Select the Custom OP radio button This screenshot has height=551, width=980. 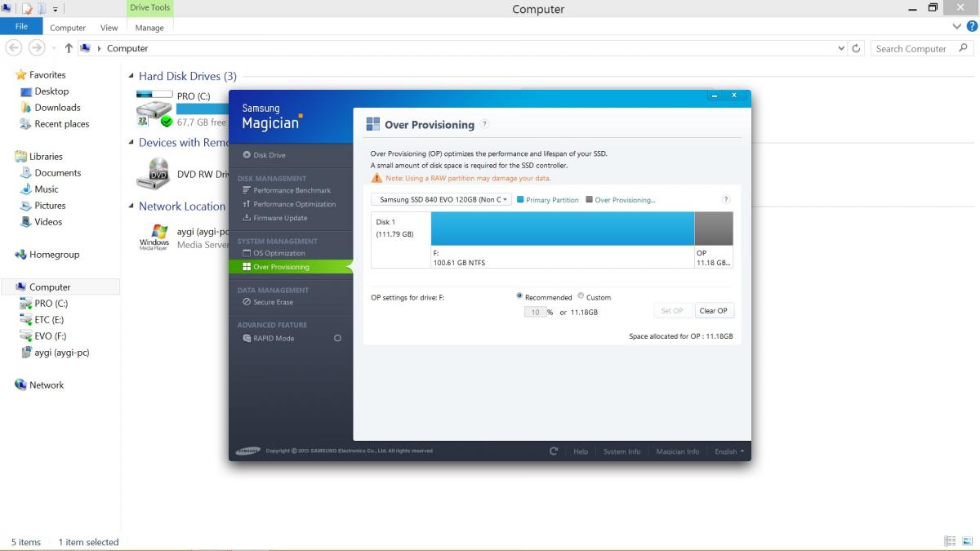(x=581, y=296)
